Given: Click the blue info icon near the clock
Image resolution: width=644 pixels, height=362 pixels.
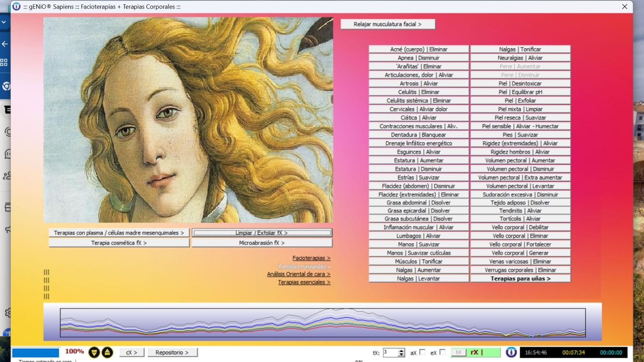Looking at the screenshot, I should [511, 352].
